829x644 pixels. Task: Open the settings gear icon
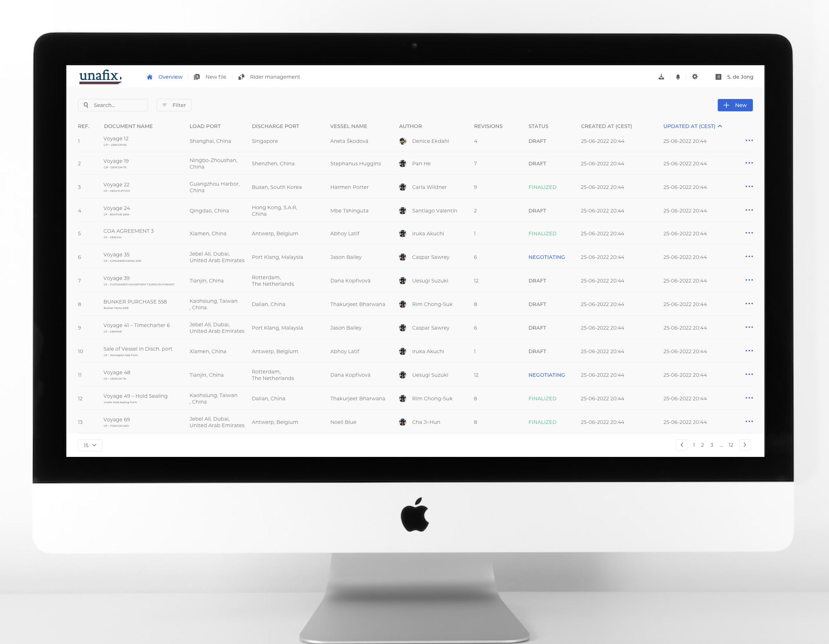pyautogui.click(x=695, y=77)
